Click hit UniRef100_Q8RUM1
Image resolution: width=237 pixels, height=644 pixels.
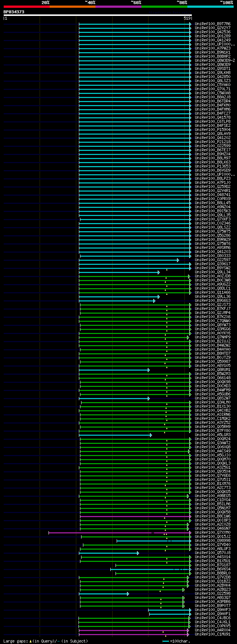pyautogui.click(x=213, y=370)
